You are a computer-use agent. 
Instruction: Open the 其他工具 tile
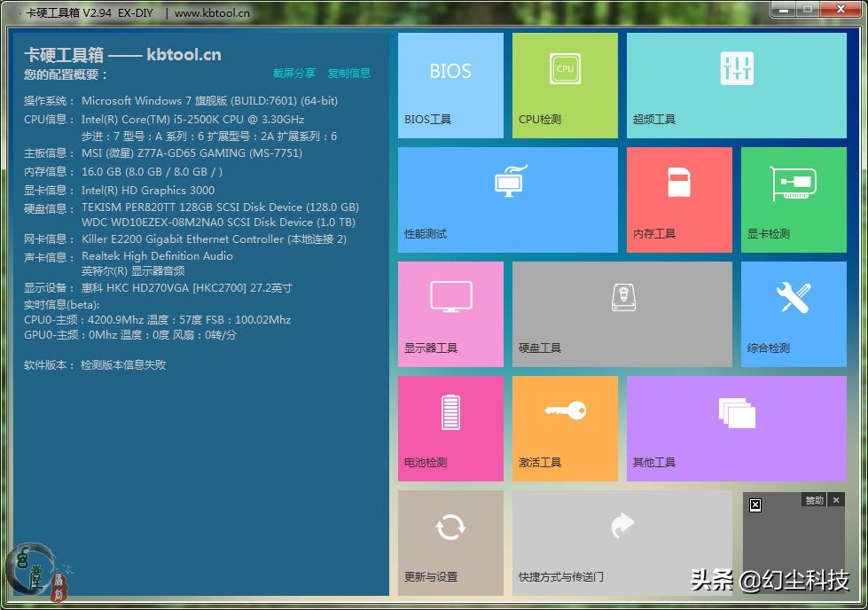[736, 428]
